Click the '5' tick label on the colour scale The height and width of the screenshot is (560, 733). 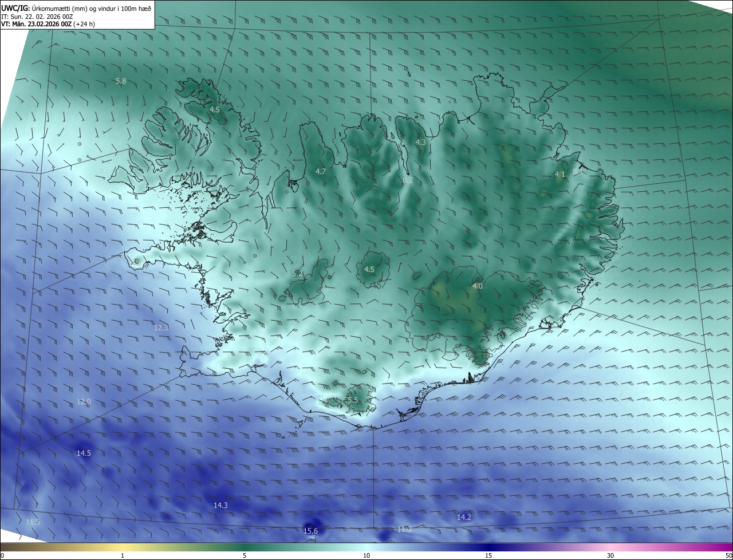pos(245,555)
